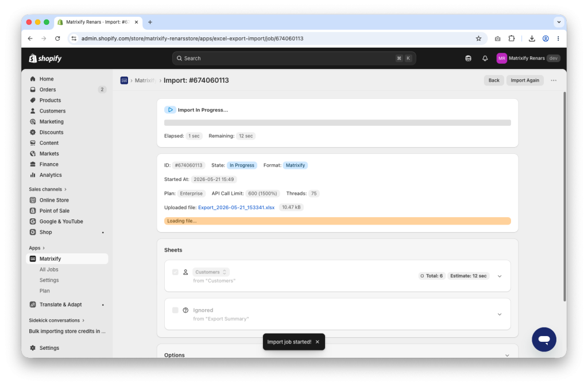Image resolution: width=588 pixels, height=386 pixels.
Task: Open the page more actions menu
Action: tap(554, 80)
